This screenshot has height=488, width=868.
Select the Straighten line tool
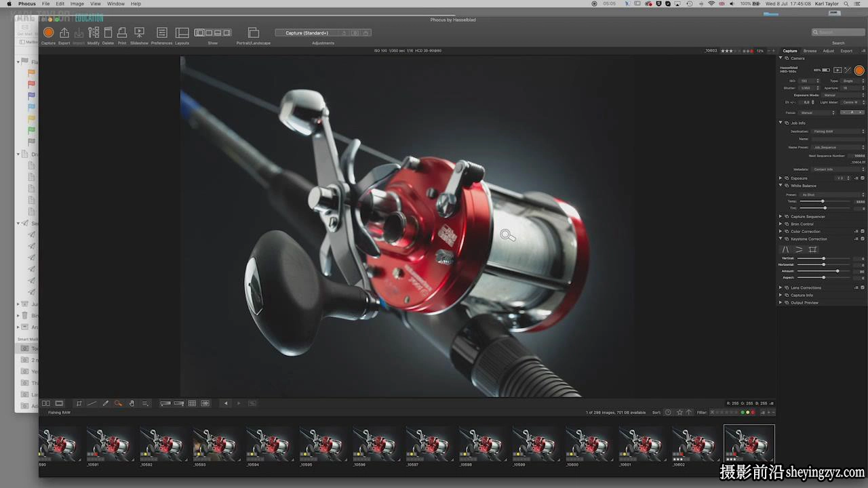[92, 403]
